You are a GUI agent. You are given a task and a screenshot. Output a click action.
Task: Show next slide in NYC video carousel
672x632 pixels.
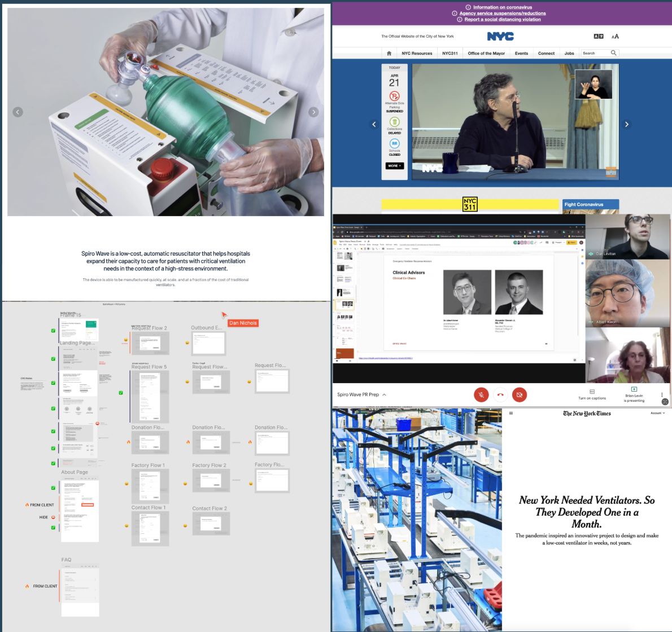tap(627, 124)
